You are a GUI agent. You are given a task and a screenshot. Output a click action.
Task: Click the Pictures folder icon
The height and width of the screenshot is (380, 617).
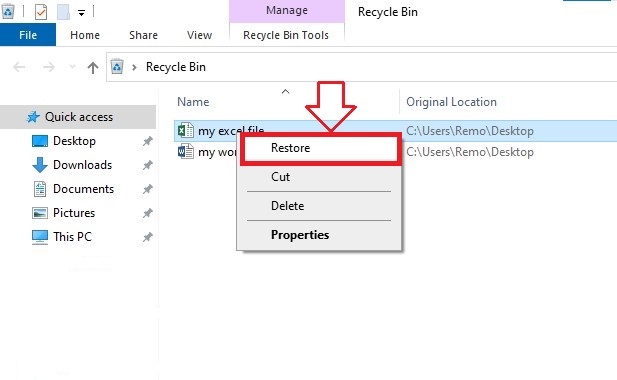click(x=40, y=213)
